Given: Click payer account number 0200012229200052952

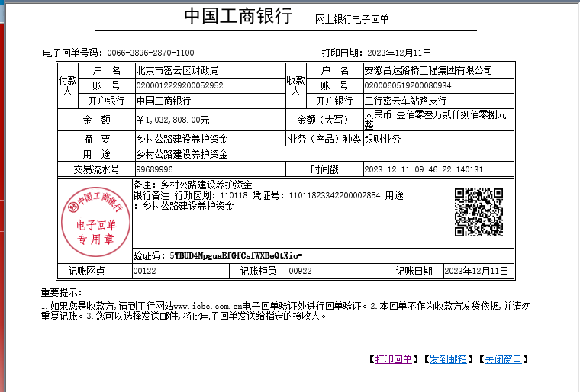Looking at the screenshot, I should (179, 85).
